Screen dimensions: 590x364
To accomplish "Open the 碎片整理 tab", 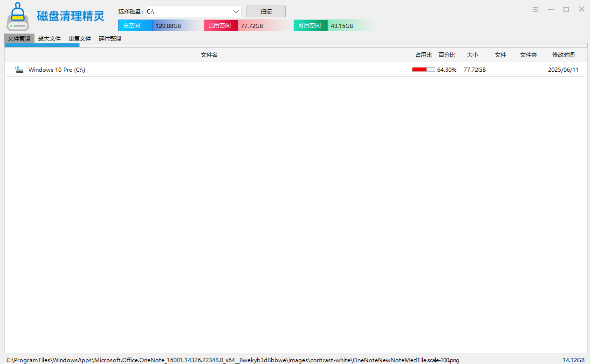I will click(110, 39).
